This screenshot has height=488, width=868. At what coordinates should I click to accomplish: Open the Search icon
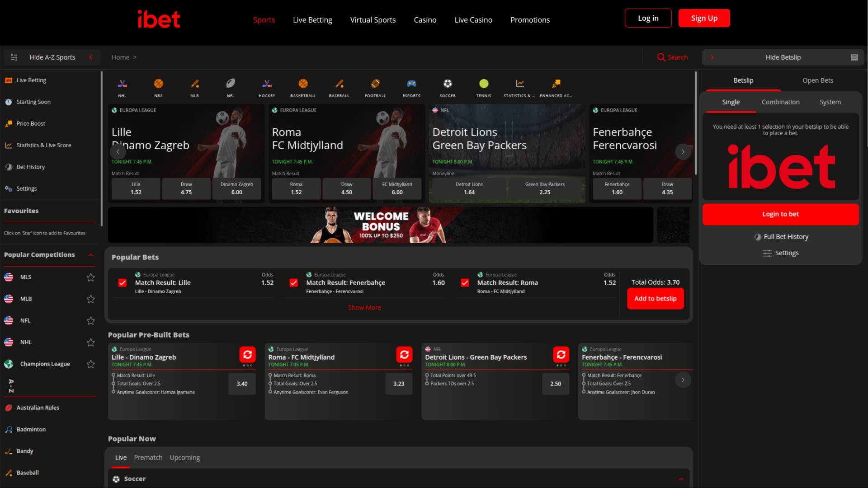point(661,57)
